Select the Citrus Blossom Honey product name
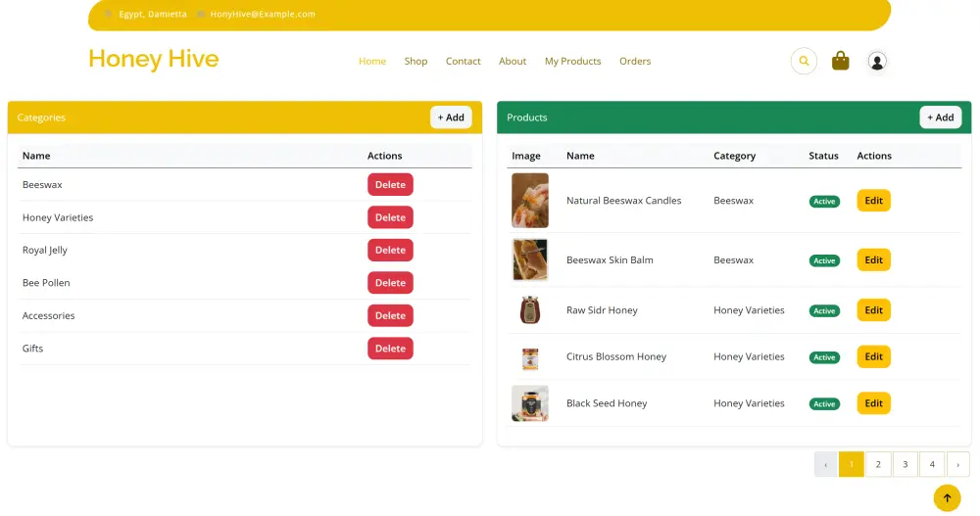 [616, 356]
